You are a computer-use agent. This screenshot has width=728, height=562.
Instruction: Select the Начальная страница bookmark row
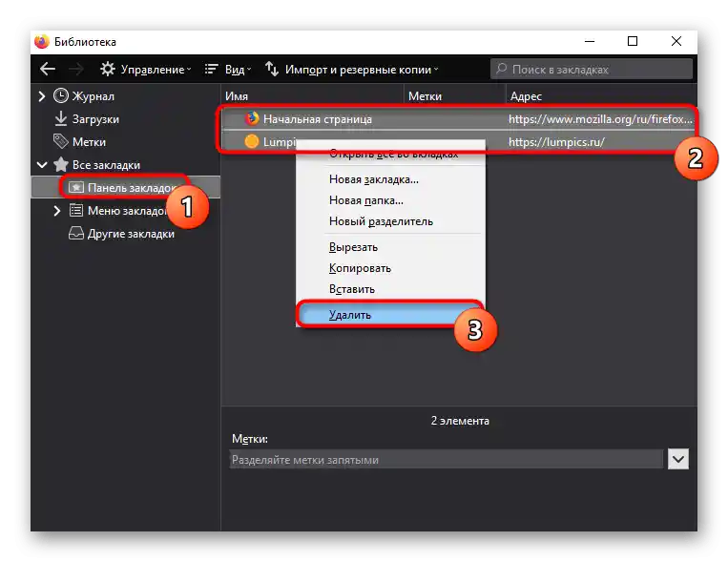click(459, 119)
